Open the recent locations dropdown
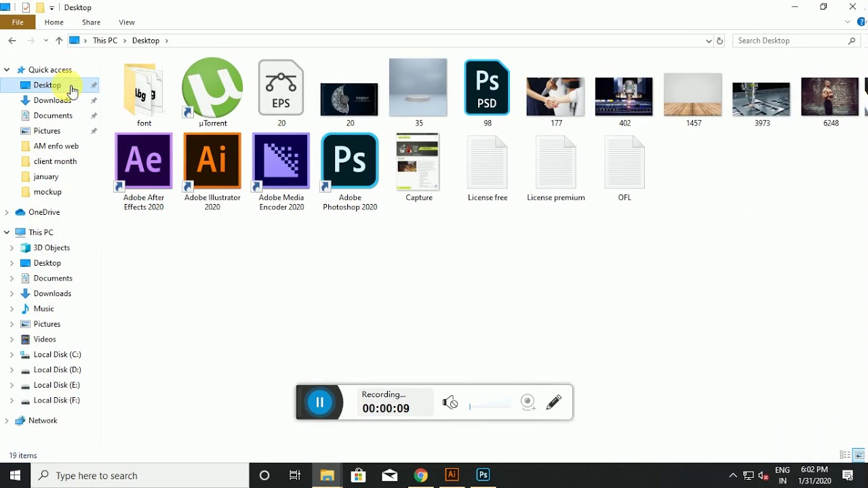This screenshot has height=488, width=868. coord(45,41)
